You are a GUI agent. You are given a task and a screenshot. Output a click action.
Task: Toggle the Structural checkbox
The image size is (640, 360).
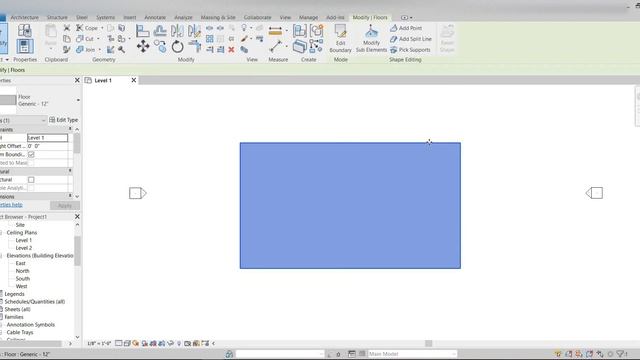[31, 180]
